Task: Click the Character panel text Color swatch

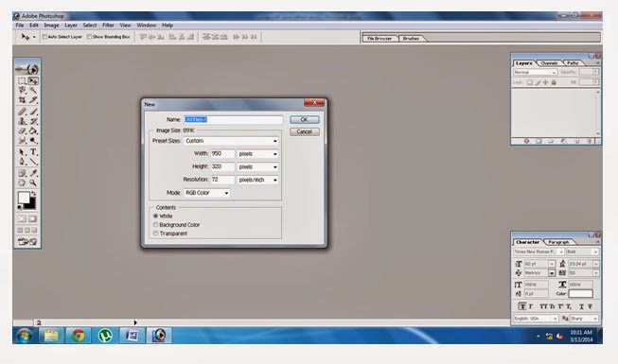Action: tap(580, 293)
